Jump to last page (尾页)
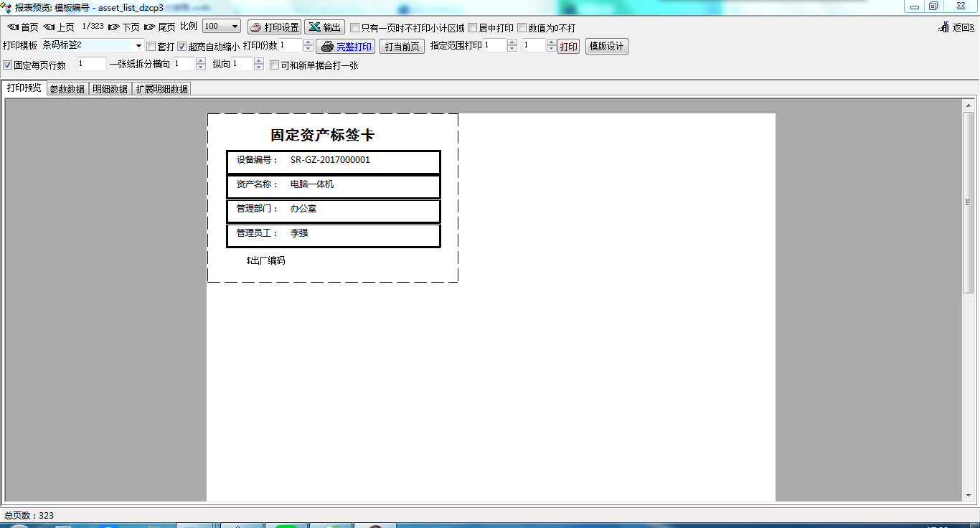 point(159,27)
